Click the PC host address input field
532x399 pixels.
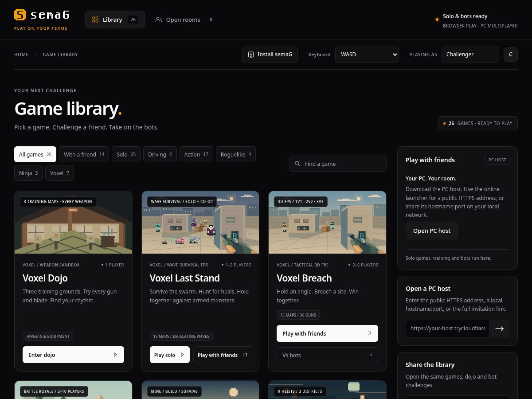[x=448, y=329]
